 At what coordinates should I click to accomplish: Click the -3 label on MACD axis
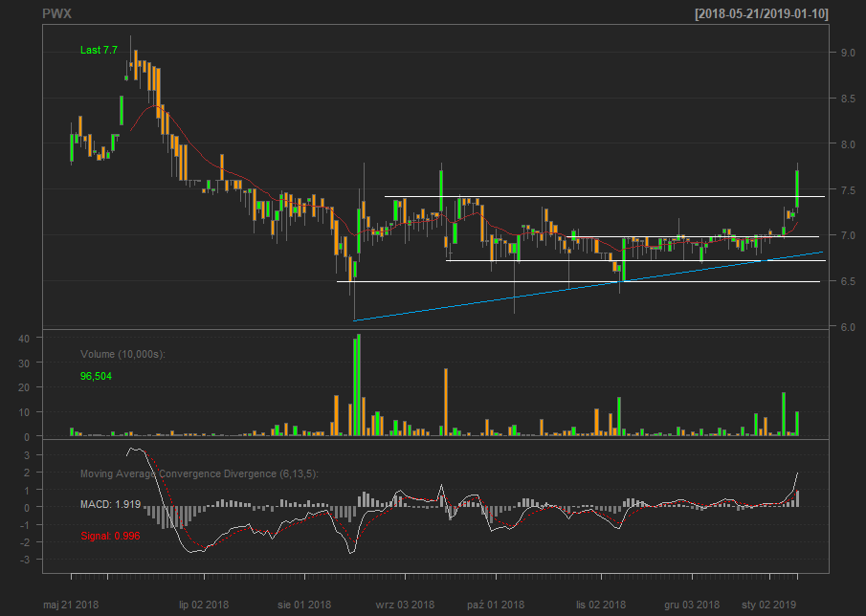[24, 560]
